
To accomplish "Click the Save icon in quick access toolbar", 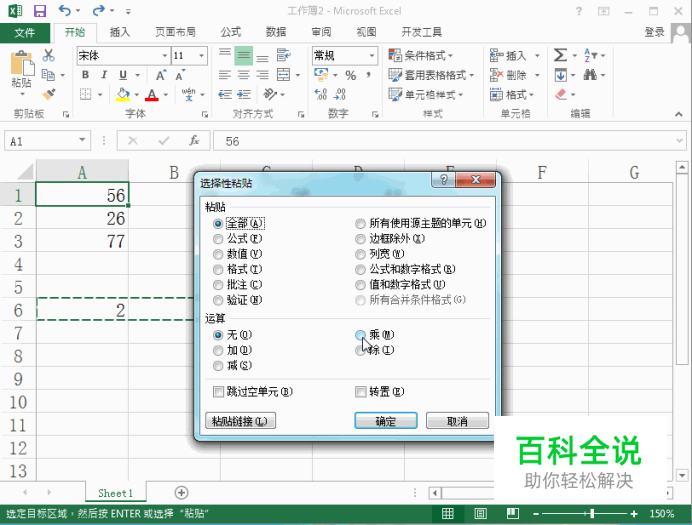I will [x=40, y=11].
